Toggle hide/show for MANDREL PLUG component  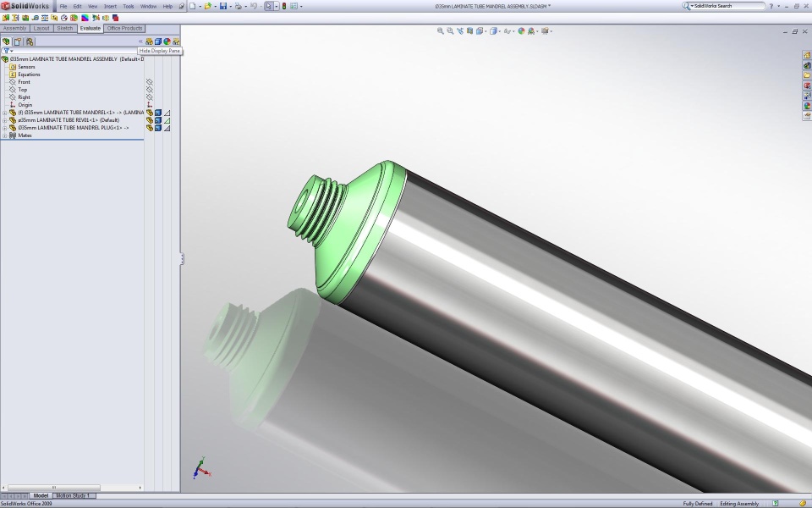pyautogui.click(x=149, y=128)
